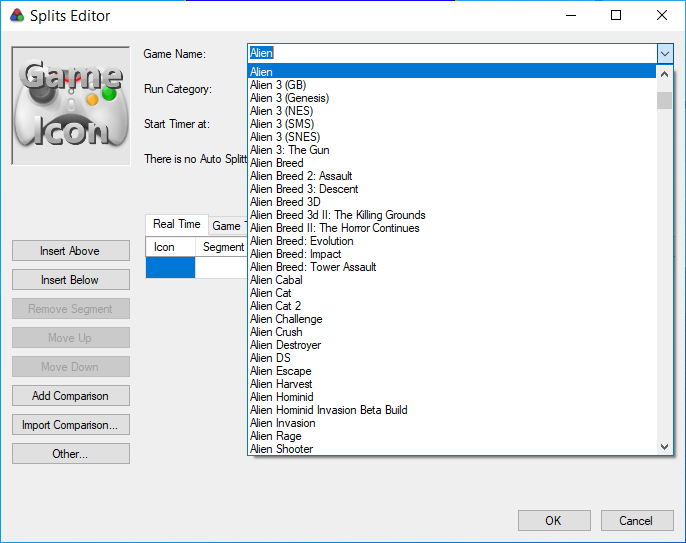The image size is (686, 543).
Task: Pick Alien 3 (NES) entry
Action: click(452, 111)
